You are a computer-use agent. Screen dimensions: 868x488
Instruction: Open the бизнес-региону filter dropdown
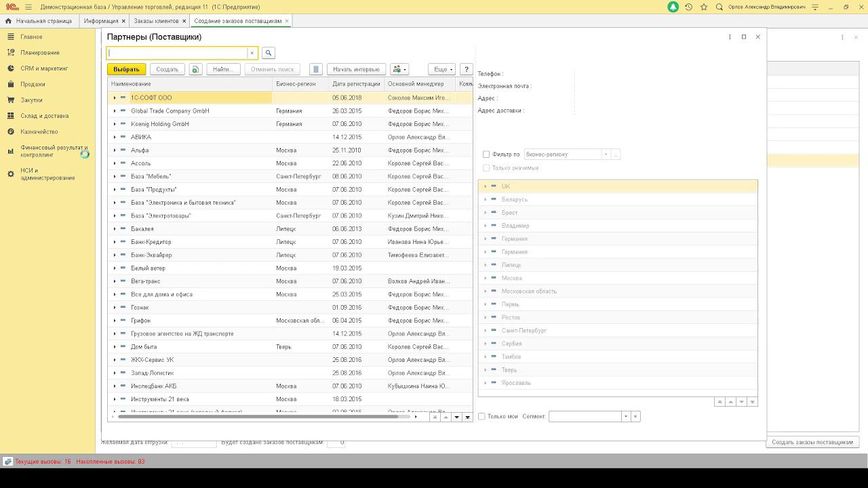(606, 155)
